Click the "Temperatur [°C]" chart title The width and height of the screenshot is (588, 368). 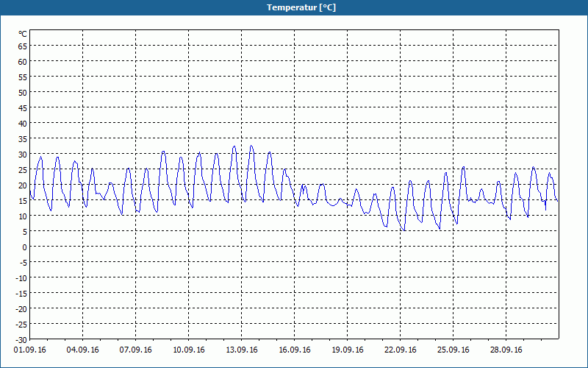click(301, 7)
